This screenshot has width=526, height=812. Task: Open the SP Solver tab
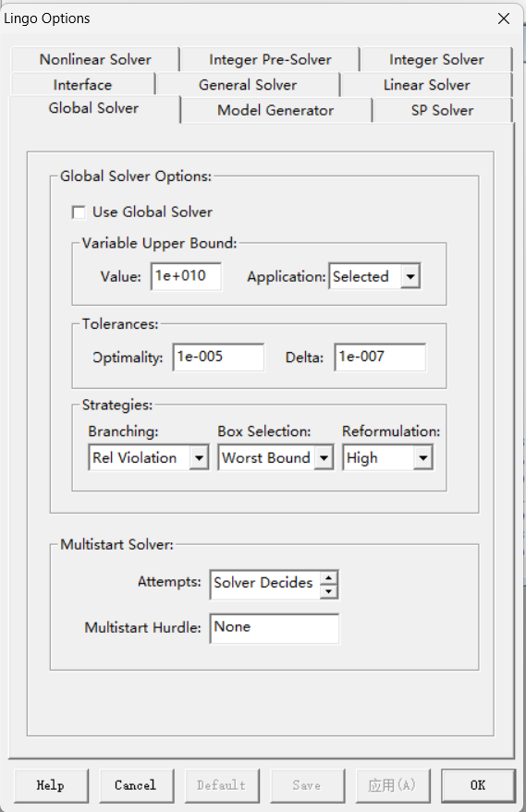click(x=442, y=110)
